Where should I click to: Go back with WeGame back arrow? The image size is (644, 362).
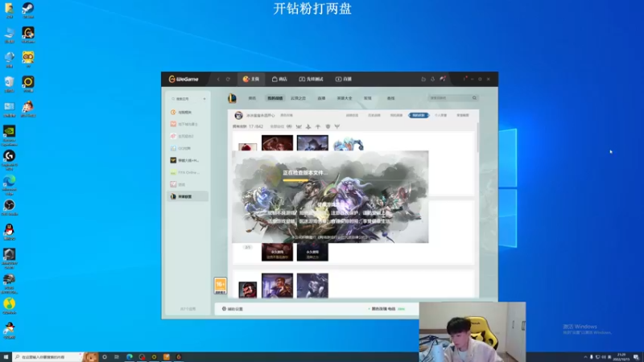point(218,79)
